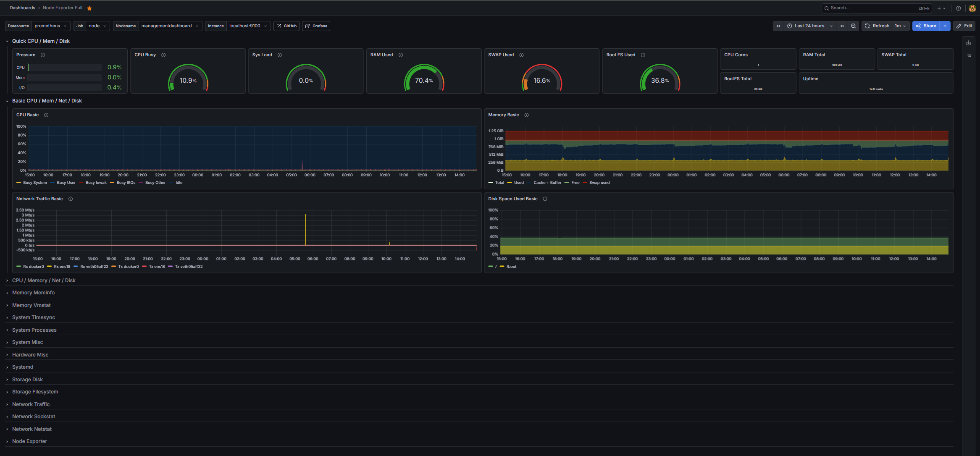Collapse the Basic CPU / Mem / Net / Disk row
Viewport: 980px width, 456px height.
47,101
